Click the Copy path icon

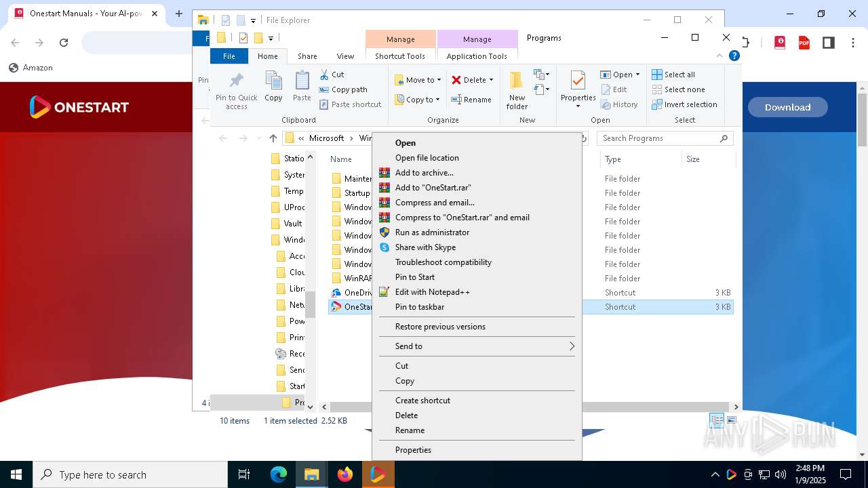tap(324, 89)
